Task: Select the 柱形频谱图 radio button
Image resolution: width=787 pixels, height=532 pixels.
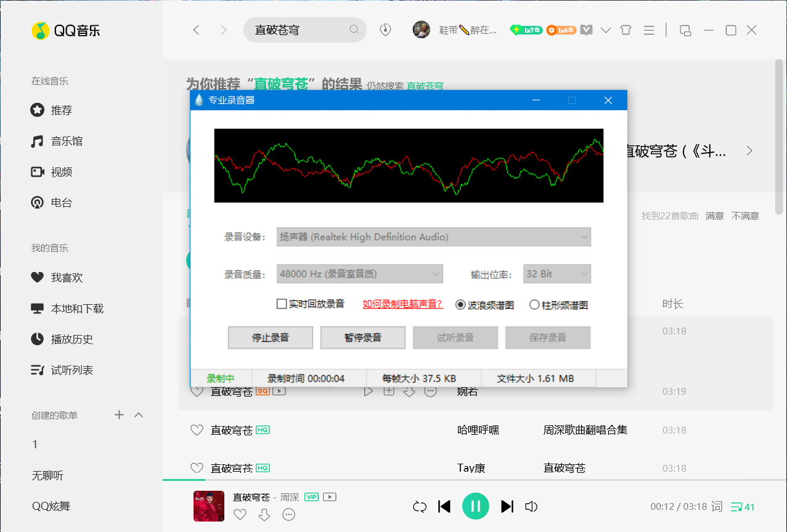Action: [534, 305]
